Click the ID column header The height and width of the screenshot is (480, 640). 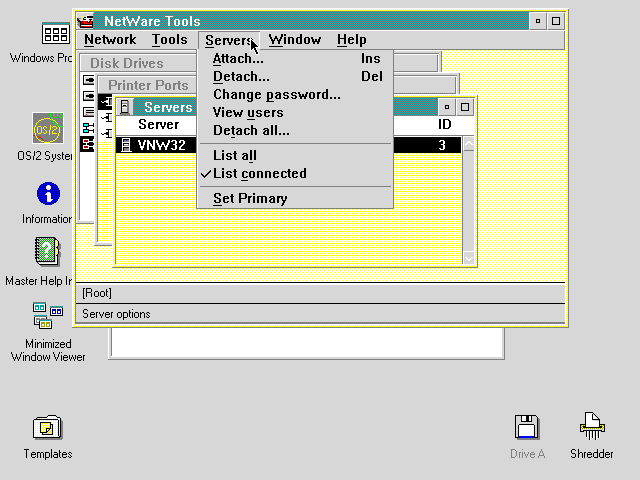(x=444, y=124)
